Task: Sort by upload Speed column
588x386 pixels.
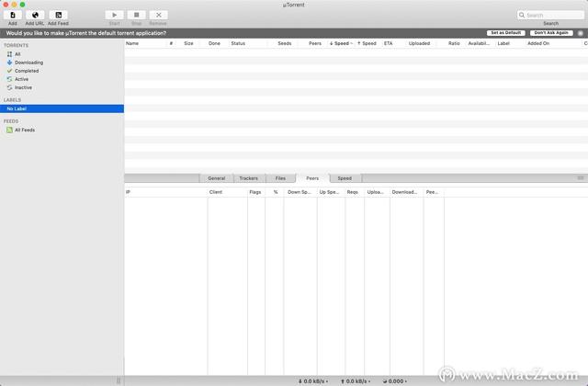Action: [x=367, y=43]
